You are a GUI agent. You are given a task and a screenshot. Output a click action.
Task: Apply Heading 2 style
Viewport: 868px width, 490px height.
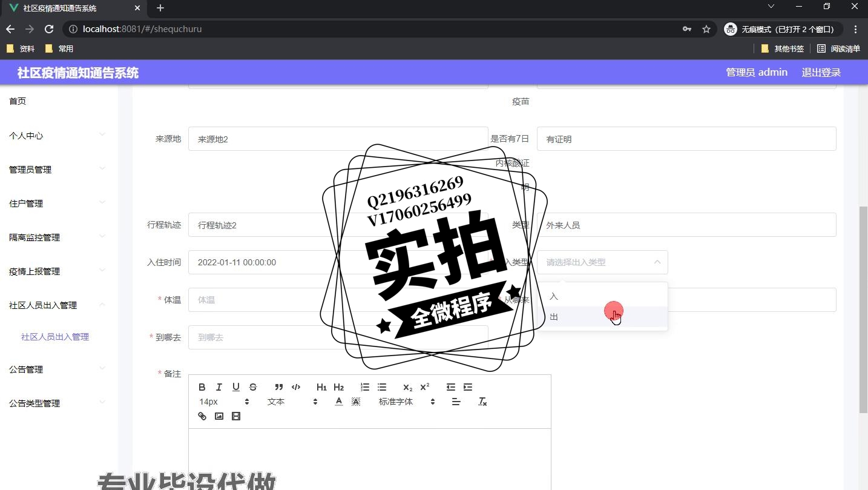point(339,387)
